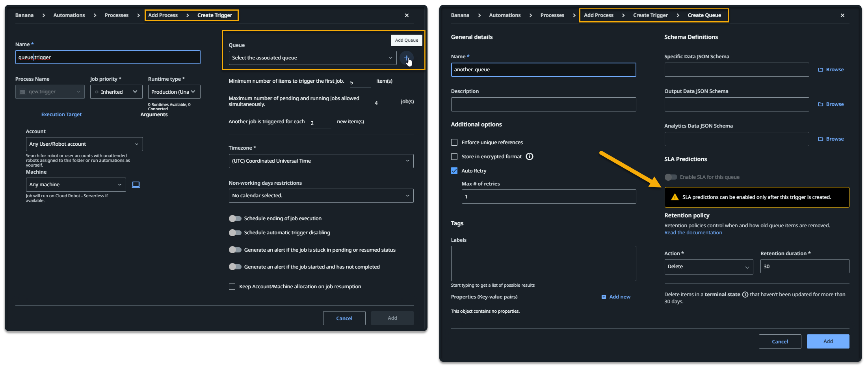Open the Job priority dropdown
Image resolution: width=868 pixels, height=369 pixels.
116,91
